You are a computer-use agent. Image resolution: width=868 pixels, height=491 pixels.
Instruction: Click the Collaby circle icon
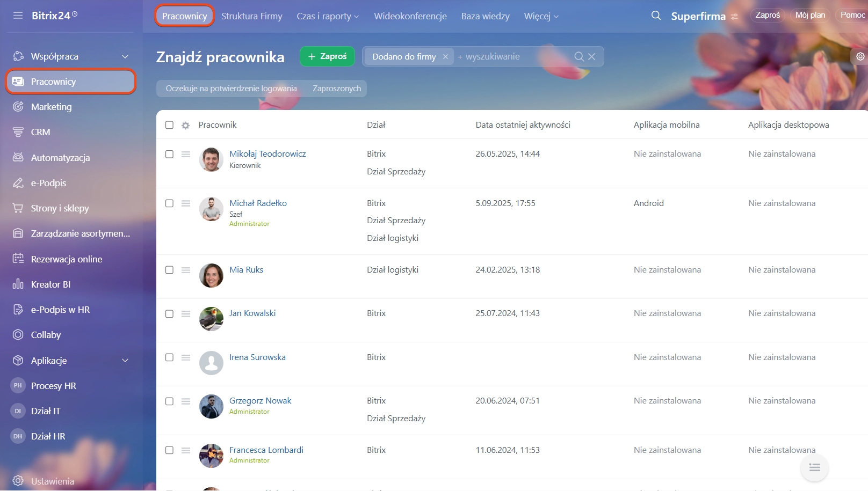(x=18, y=335)
